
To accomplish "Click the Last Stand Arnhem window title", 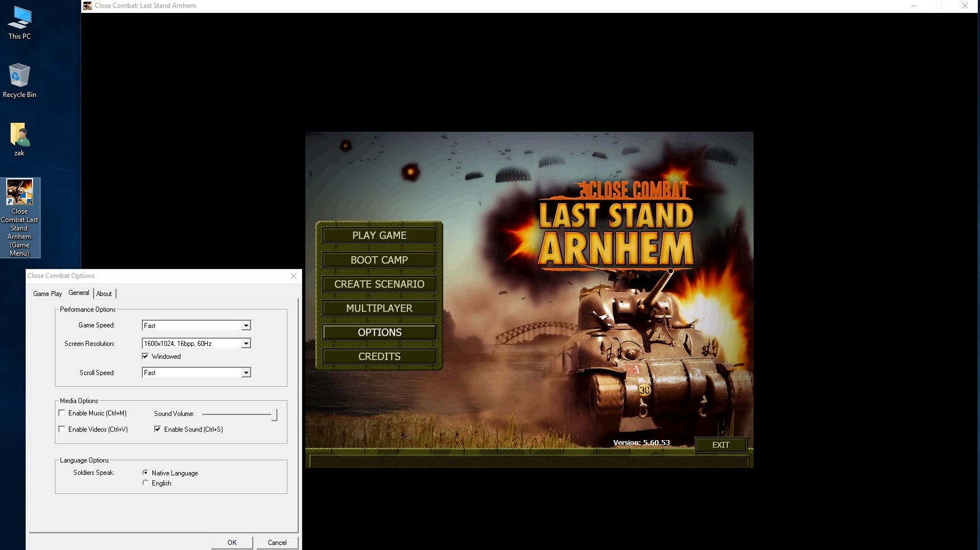I will click(x=145, y=6).
